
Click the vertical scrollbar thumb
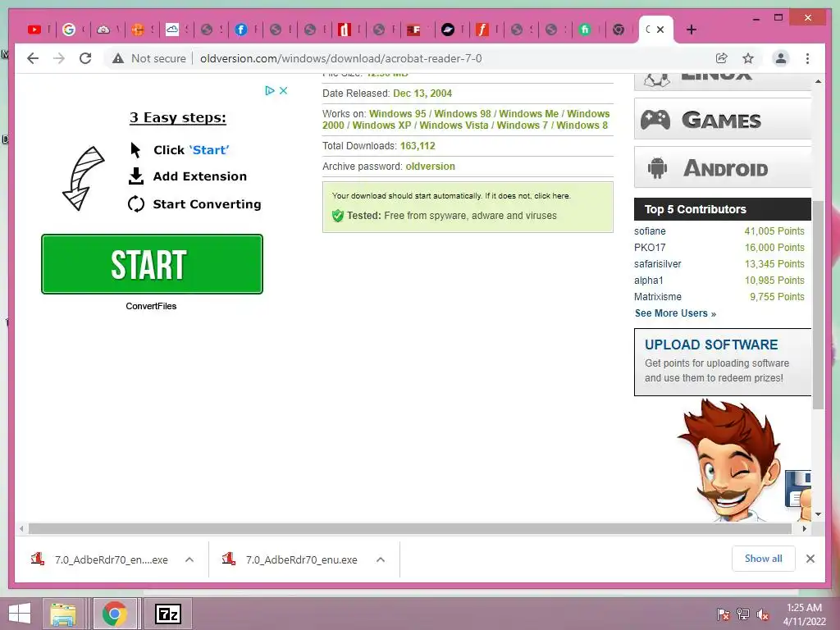pos(818,305)
